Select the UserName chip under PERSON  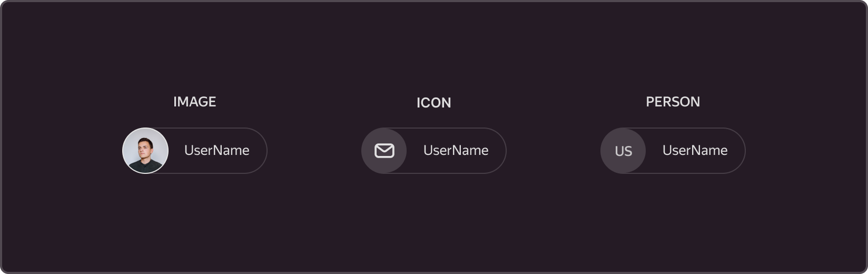click(x=673, y=151)
